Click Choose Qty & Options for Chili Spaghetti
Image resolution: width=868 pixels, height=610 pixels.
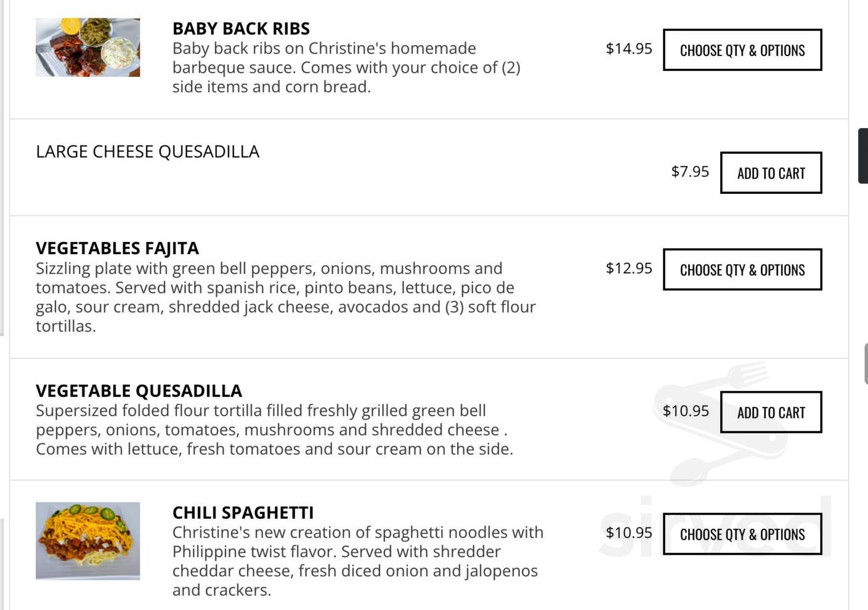point(742,534)
